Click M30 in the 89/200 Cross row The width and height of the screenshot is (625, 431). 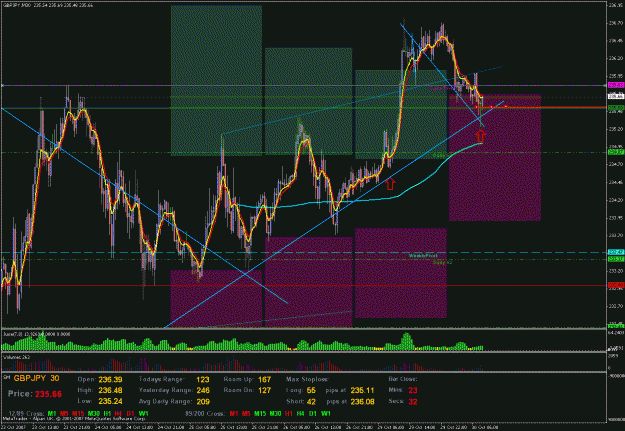(x=275, y=414)
